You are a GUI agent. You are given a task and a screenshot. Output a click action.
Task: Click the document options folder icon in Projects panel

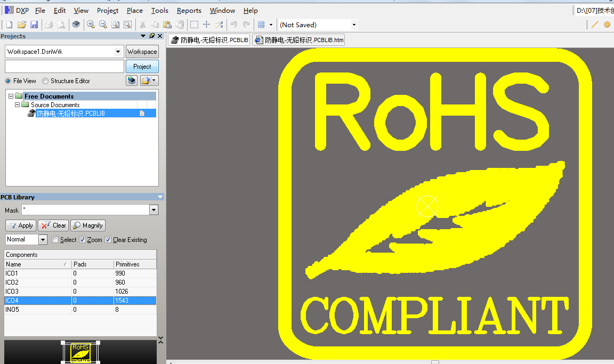[x=146, y=80]
